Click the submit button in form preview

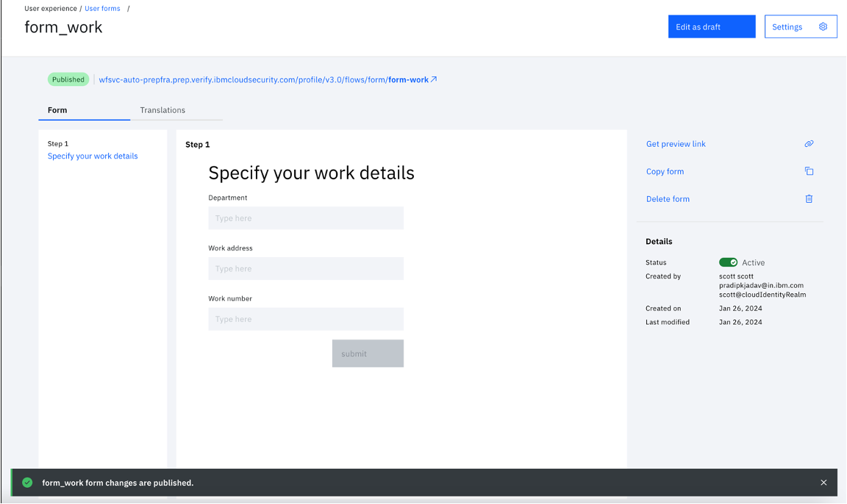[x=368, y=353]
